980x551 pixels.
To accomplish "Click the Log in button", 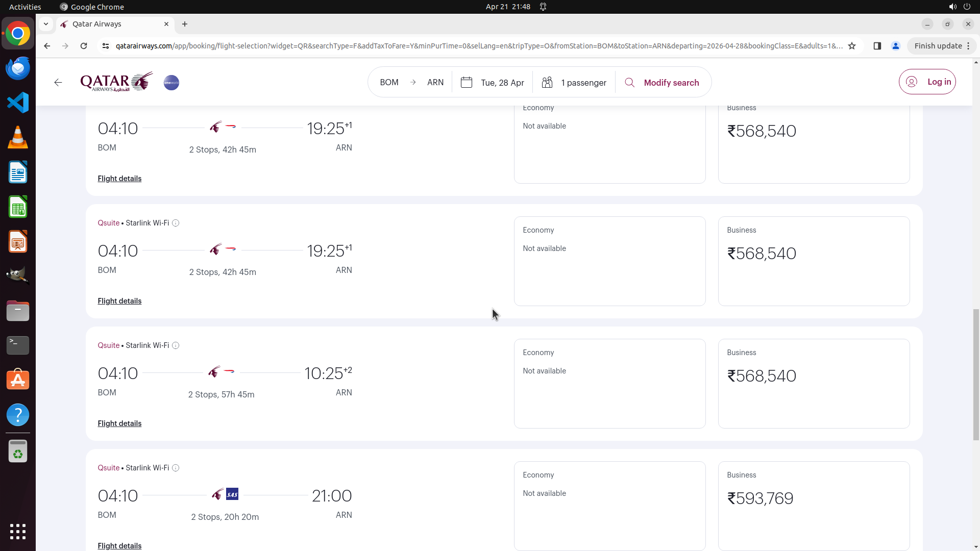I will click(927, 82).
